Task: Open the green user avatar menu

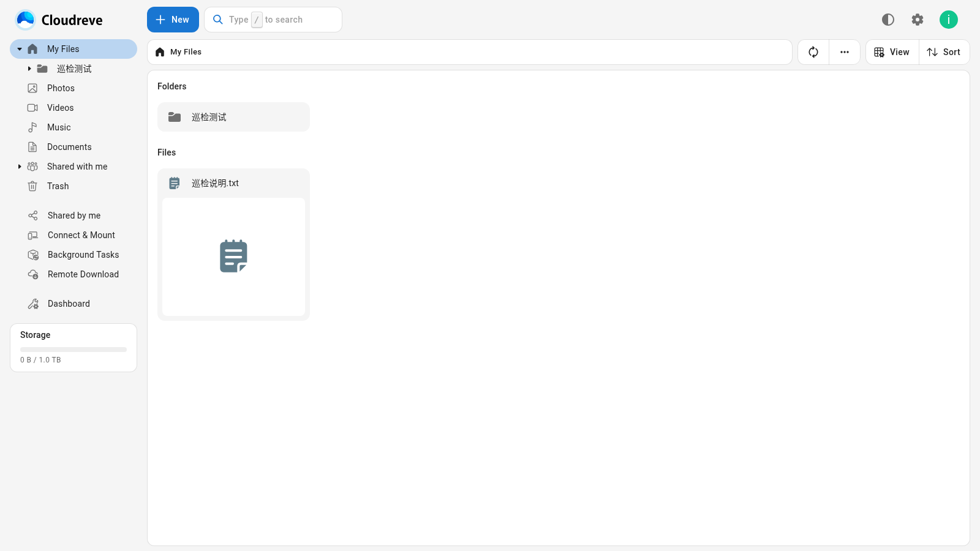Action: [x=949, y=20]
